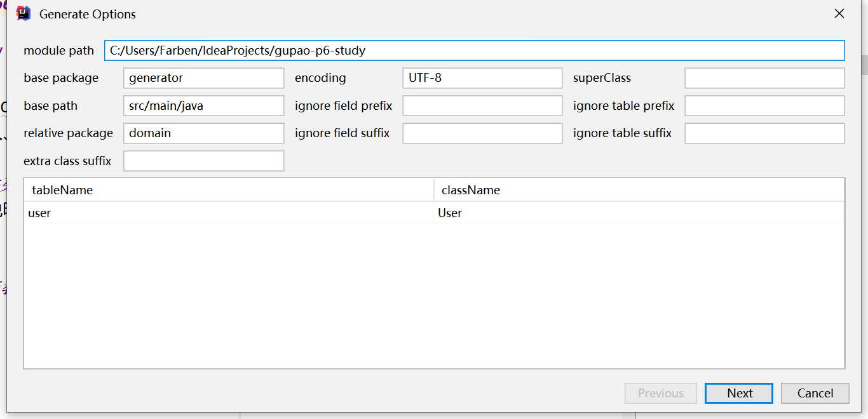The height and width of the screenshot is (419, 868).
Task: Focus the ignore table prefix field
Action: [764, 106]
